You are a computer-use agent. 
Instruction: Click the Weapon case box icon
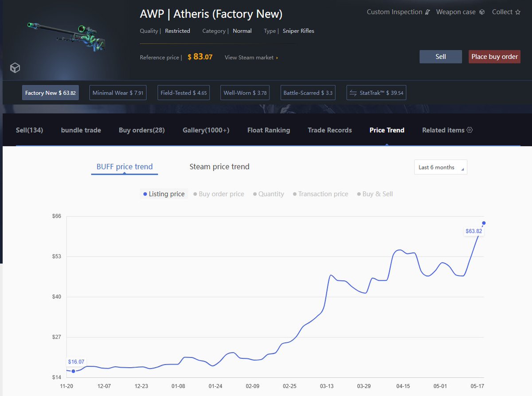coord(482,12)
